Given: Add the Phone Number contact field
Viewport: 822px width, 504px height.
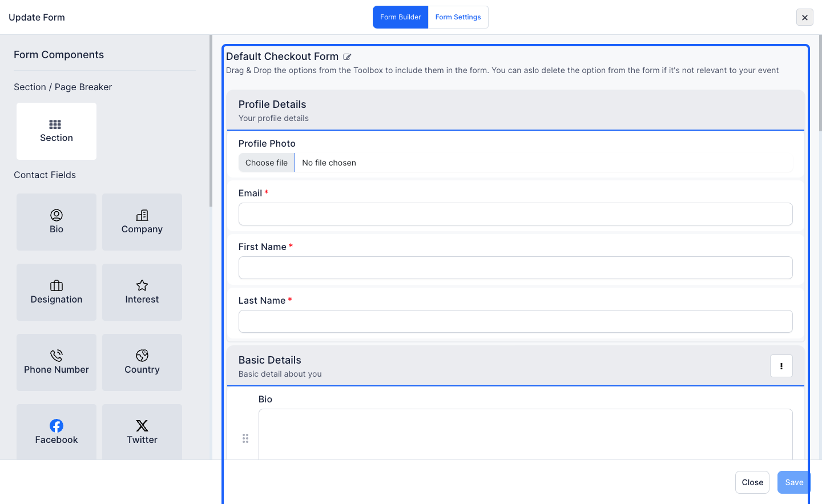Looking at the screenshot, I should point(56,362).
